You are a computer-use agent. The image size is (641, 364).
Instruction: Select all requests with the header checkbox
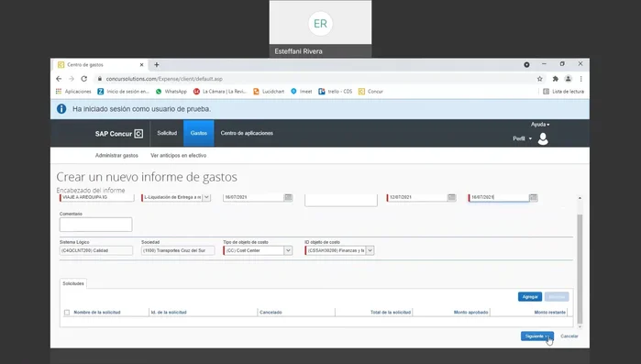coord(67,313)
